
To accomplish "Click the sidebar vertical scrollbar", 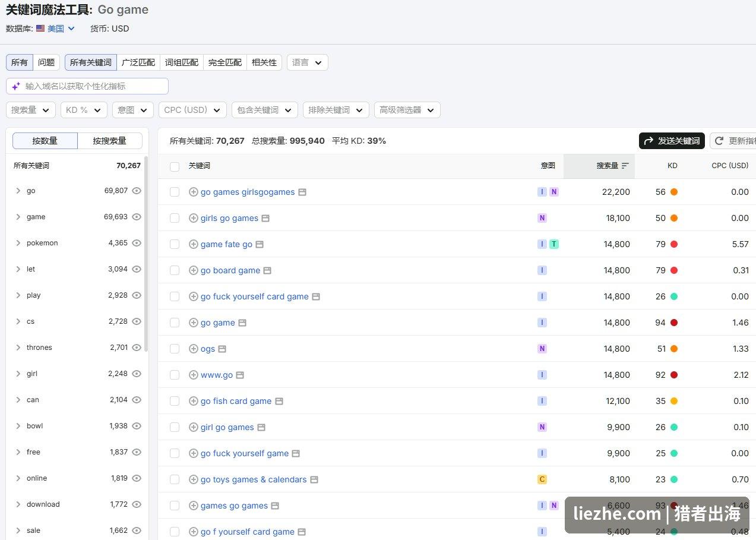I will (146, 254).
